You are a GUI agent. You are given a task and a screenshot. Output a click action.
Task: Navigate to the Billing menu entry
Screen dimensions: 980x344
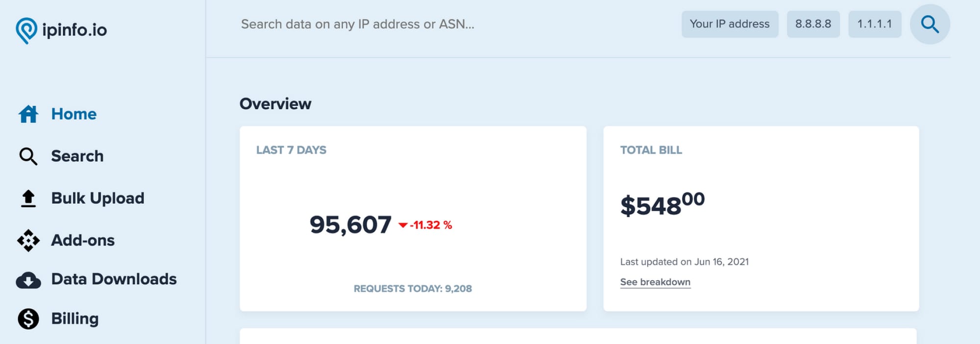(x=74, y=319)
